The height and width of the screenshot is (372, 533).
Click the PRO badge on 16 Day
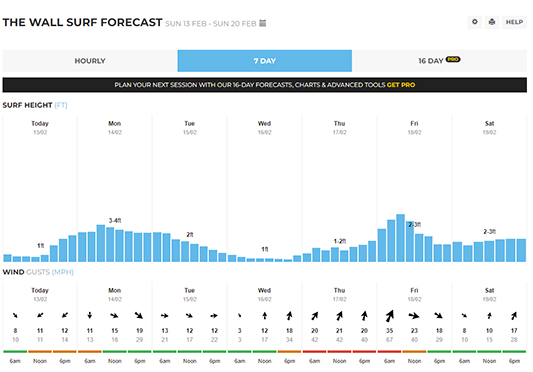(x=453, y=59)
